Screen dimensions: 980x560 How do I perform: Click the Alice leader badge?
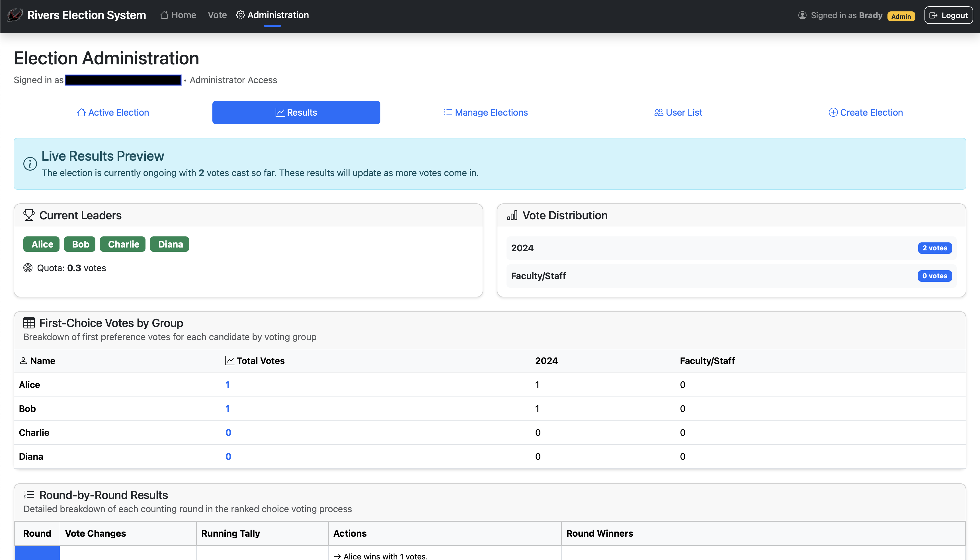click(42, 244)
